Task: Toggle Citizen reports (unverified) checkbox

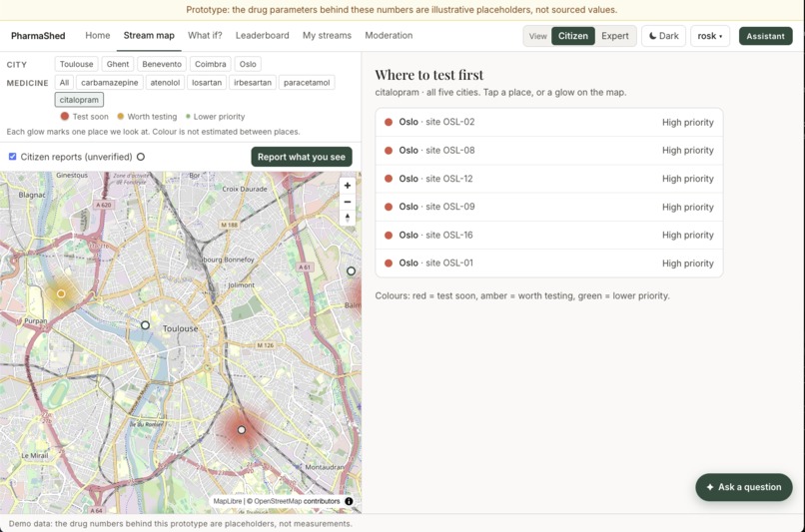Action: point(12,157)
